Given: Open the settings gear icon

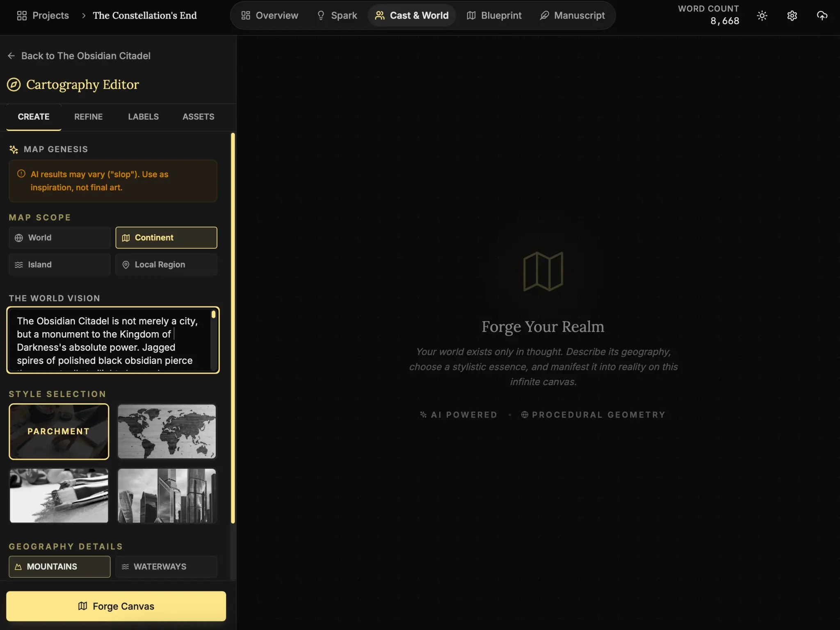Looking at the screenshot, I should pyautogui.click(x=792, y=16).
